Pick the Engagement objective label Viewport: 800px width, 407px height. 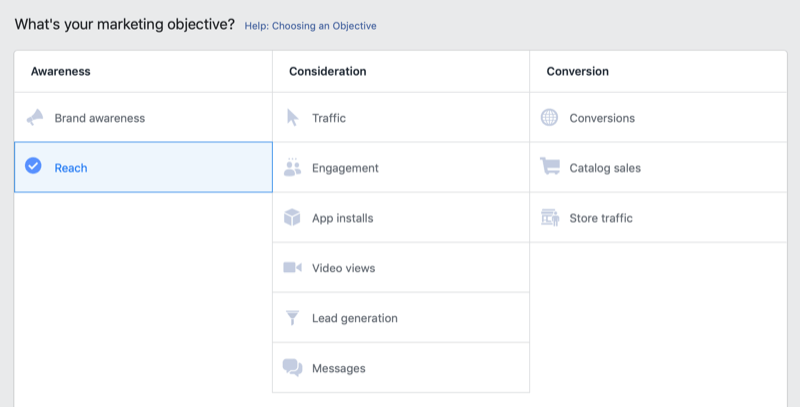coord(345,168)
